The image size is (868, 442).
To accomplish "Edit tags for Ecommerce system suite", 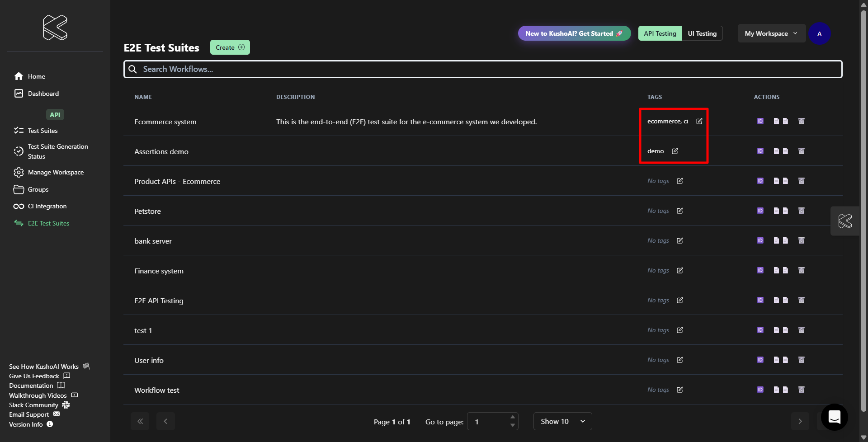I will pos(699,121).
